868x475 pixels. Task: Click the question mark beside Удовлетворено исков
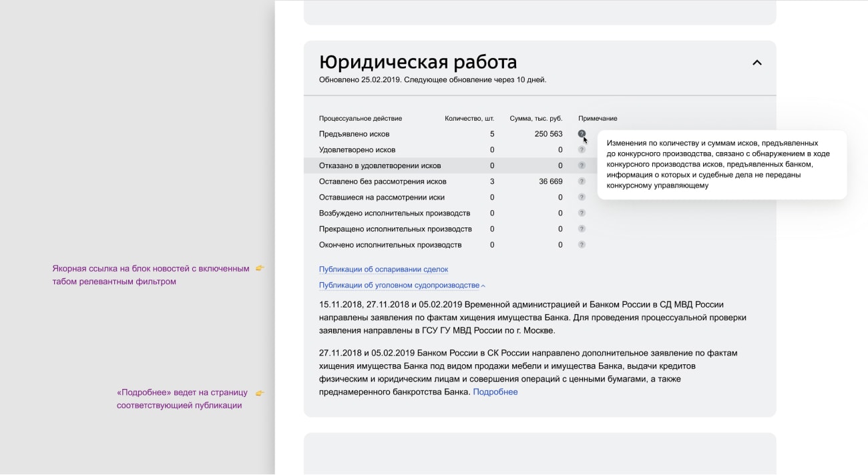tap(582, 150)
